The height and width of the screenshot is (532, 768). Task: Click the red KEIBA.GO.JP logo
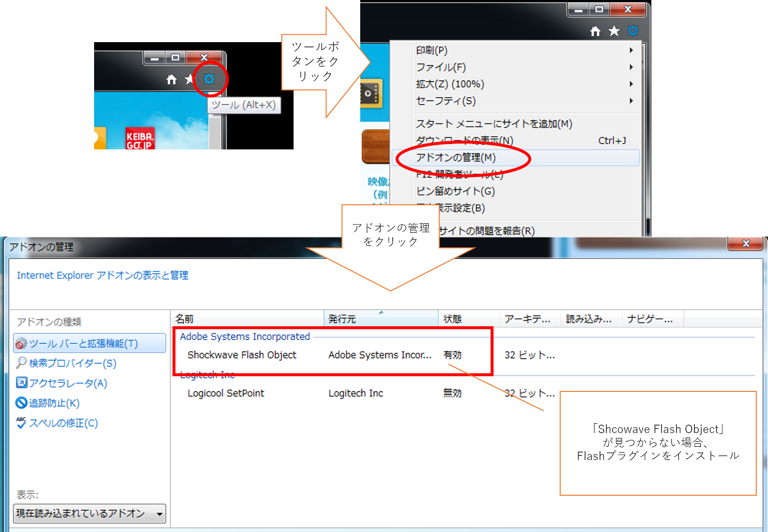[140, 139]
